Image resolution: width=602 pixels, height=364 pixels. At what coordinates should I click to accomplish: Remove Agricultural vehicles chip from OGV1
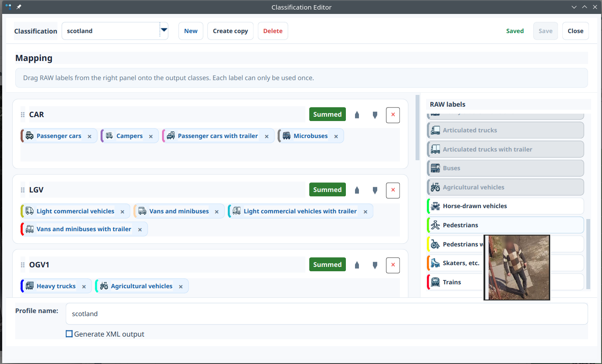coord(180,286)
